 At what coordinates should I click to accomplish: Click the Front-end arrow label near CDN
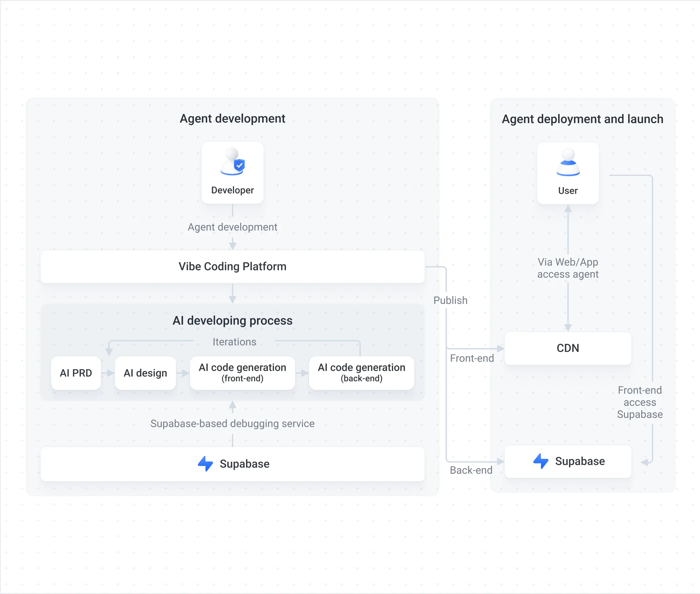(472, 358)
